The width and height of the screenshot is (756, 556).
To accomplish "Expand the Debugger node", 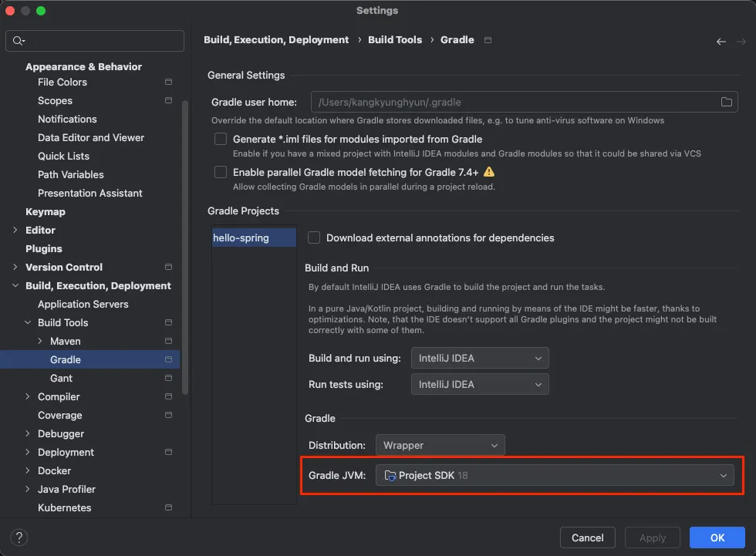I will point(28,433).
